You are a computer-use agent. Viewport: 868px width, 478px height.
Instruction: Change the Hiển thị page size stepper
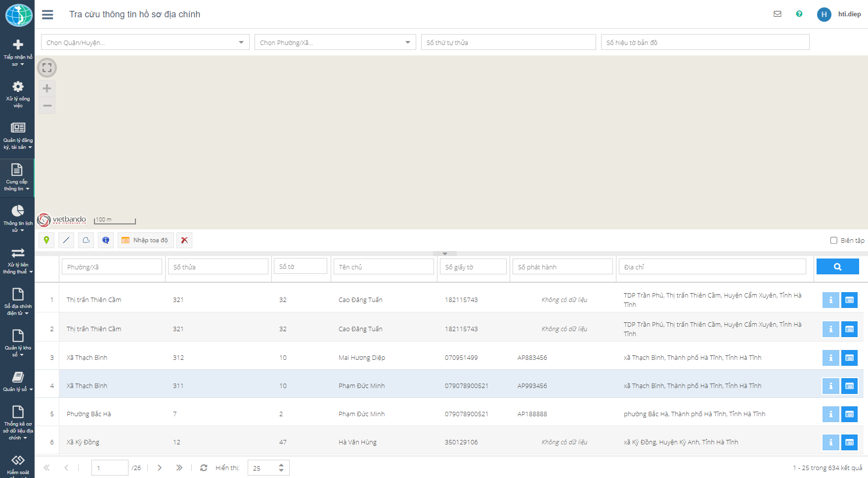281,468
